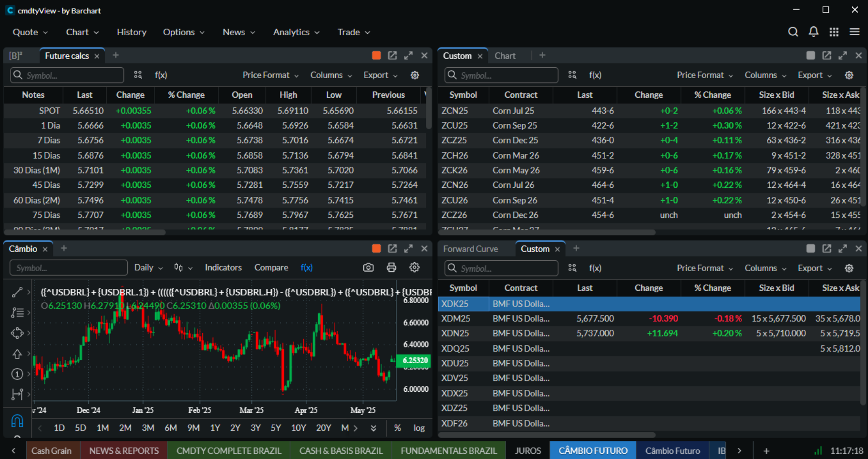Select the Fibonacci levels tool
Image resolution: width=868 pixels, height=459 pixels.
(17, 313)
